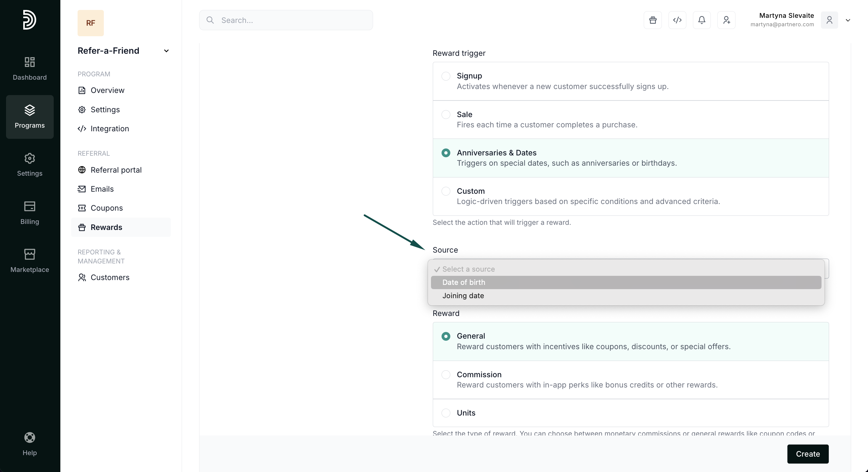Click into the Search field

tap(293, 20)
